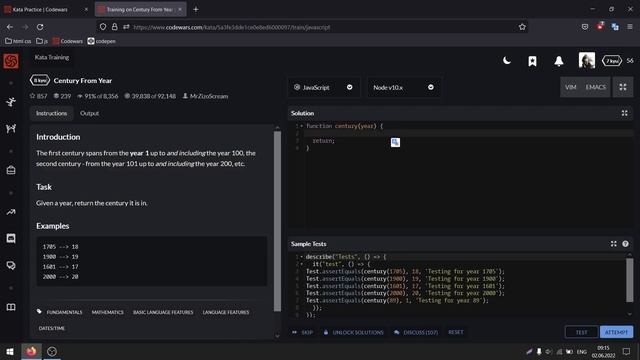640x360 pixels.
Task: Click UNLOCK SOLUTIONS button
Action: [353, 332]
